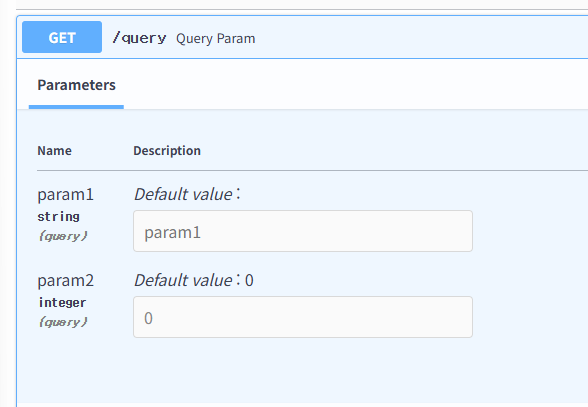Click the string type label
Screen dimensions: 588x407
pos(58,217)
